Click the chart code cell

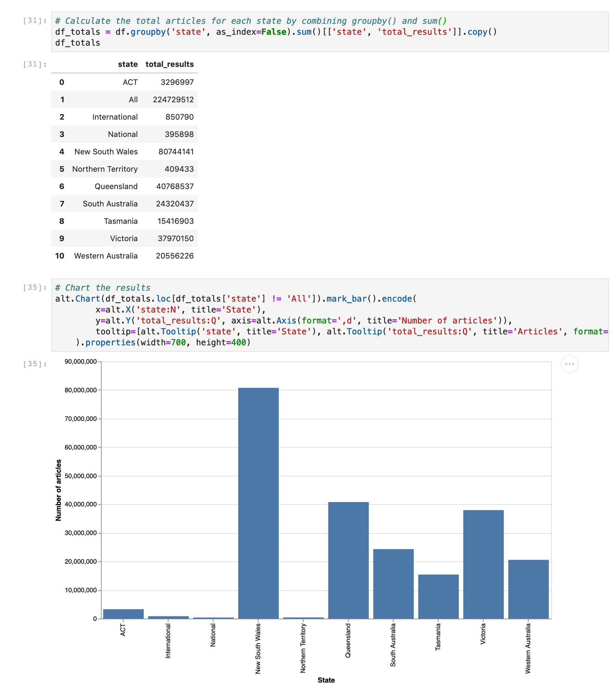(330, 315)
